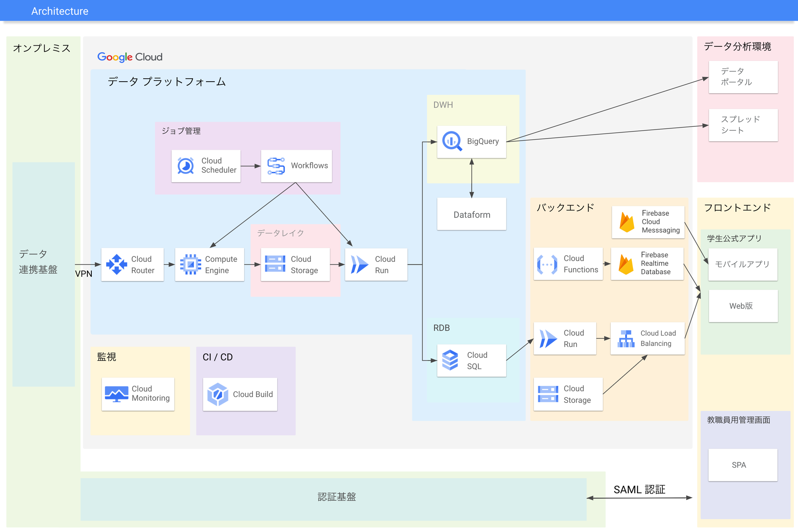Select the Cloud Router icon
The width and height of the screenshot is (798, 532).
click(116, 264)
